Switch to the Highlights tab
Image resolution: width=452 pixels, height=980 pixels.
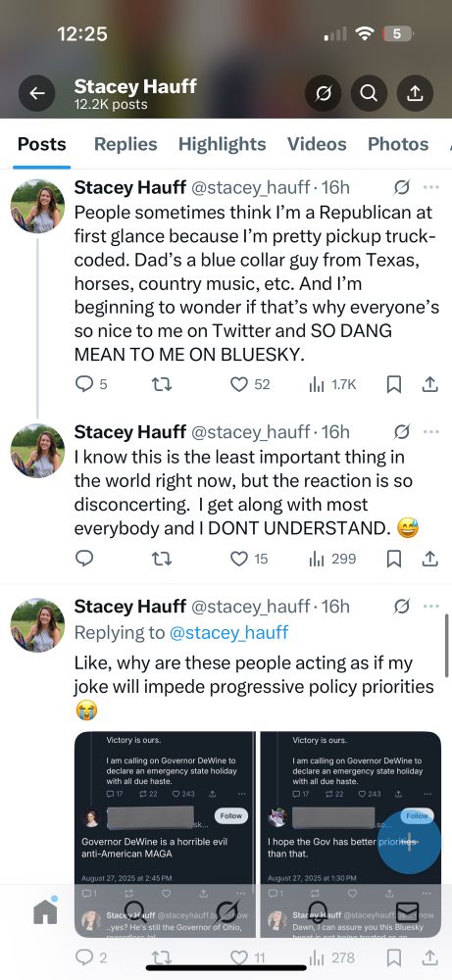pyautogui.click(x=222, y=144)
